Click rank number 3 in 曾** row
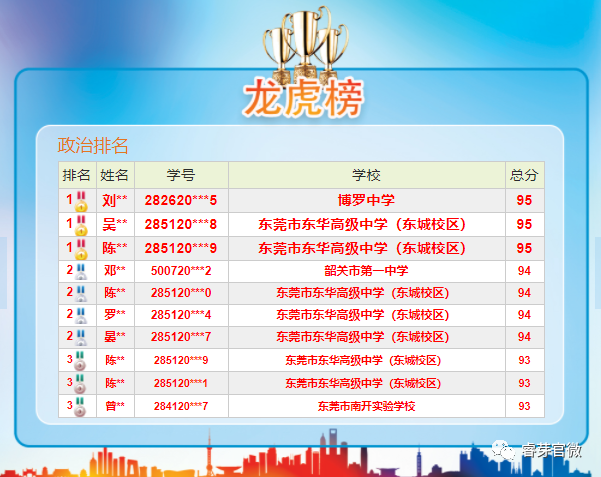The width and height of the screenshot is (601, 477). (x=69, y=405)
